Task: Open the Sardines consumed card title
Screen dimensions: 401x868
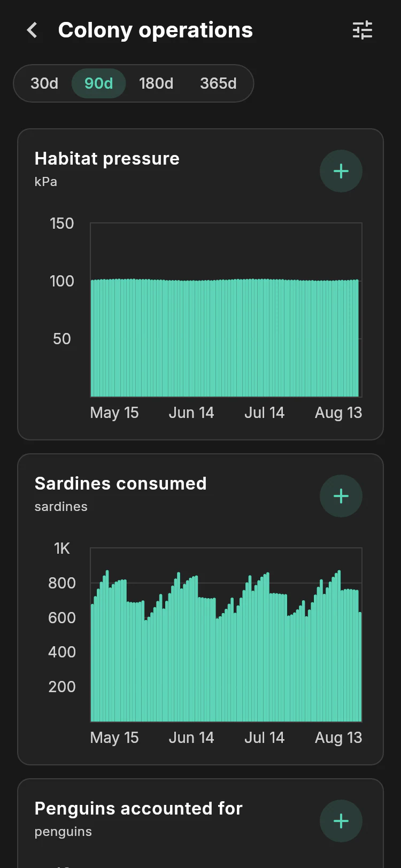Action: [x=121, y=484]
